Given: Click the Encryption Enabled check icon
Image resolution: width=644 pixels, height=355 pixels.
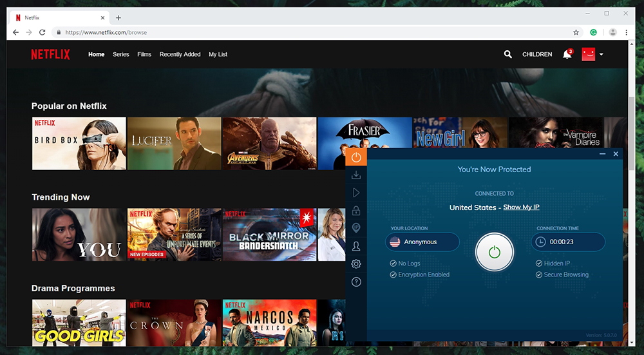Looking at the screenshot, I should click(393, 274).
